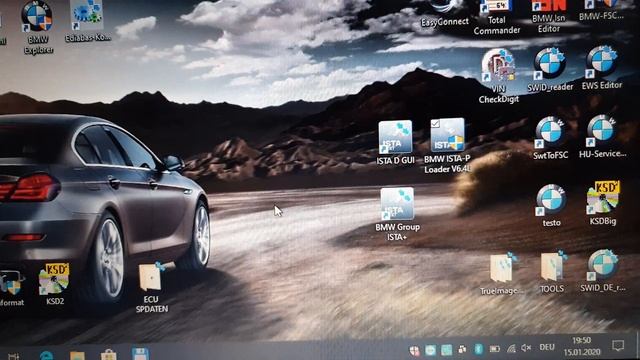Viewport: 640px width, 360px height.
Task: Open KSDBig shortcut
Action: 603,203
